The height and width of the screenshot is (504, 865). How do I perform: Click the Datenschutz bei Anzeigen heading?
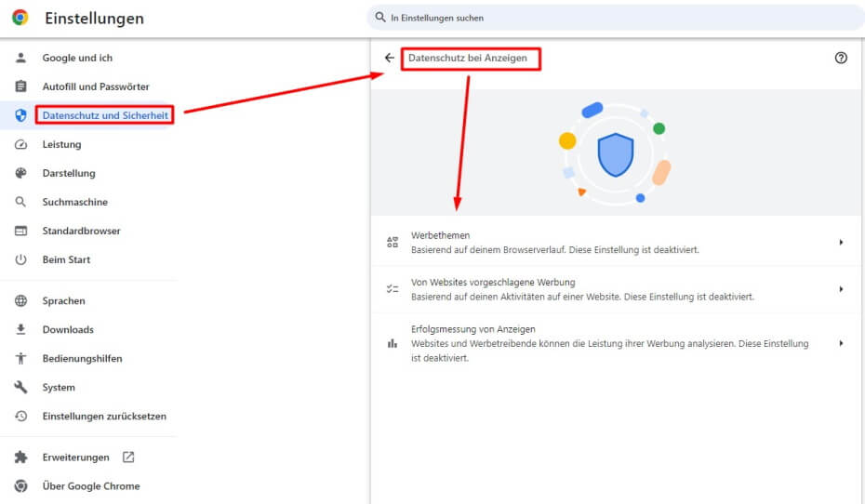[468, 58]
